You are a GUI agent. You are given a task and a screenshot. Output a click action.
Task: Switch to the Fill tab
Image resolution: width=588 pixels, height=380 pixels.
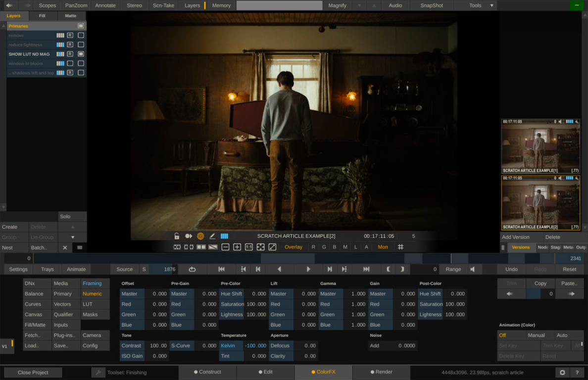42,16
